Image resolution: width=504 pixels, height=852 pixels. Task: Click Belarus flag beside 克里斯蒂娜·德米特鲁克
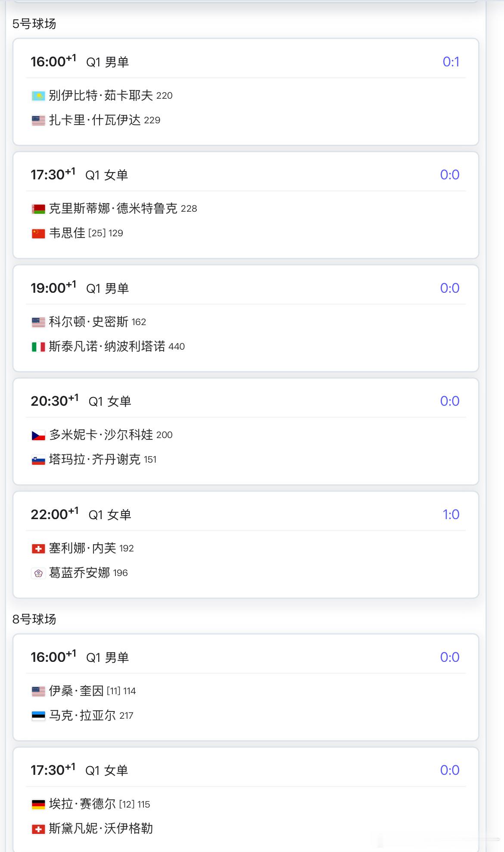38,209
